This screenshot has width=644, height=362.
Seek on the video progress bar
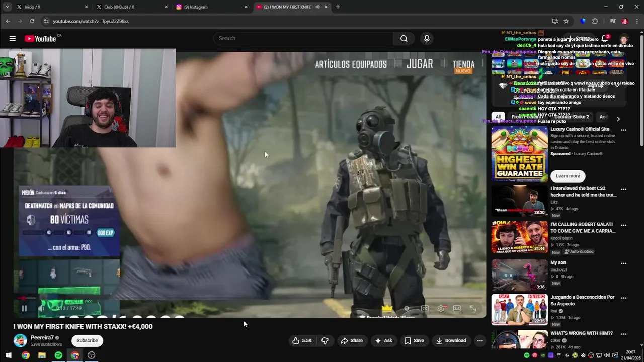250,298
